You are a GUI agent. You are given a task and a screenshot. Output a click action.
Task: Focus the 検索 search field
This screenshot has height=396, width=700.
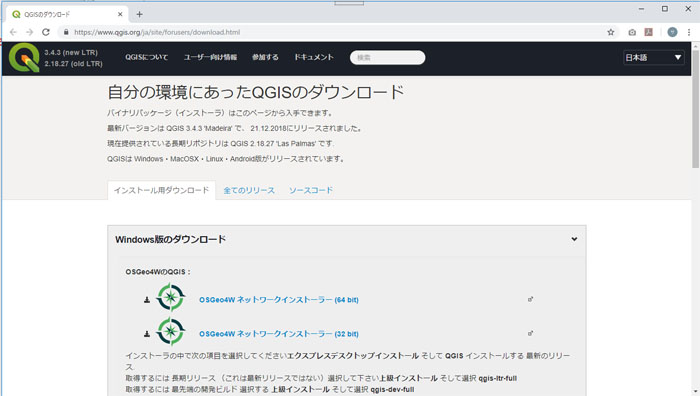point(388,58)
